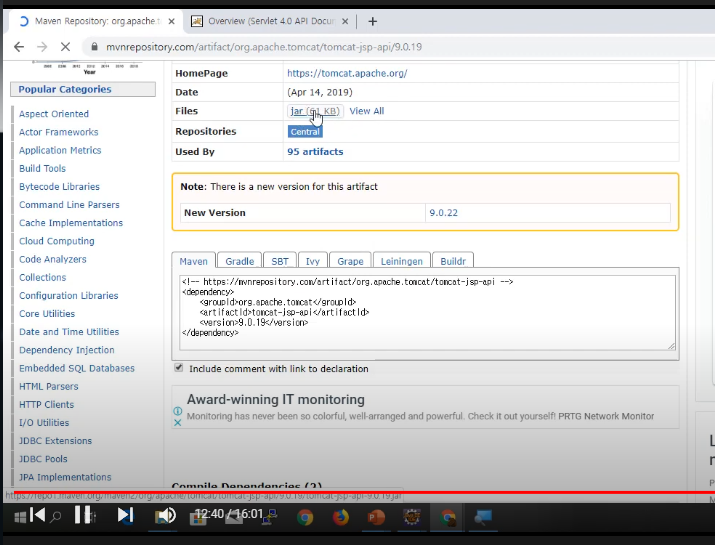Screen dimensions: 715x545
Task: Mute the video volume speaker
Action: pos(165,515)
